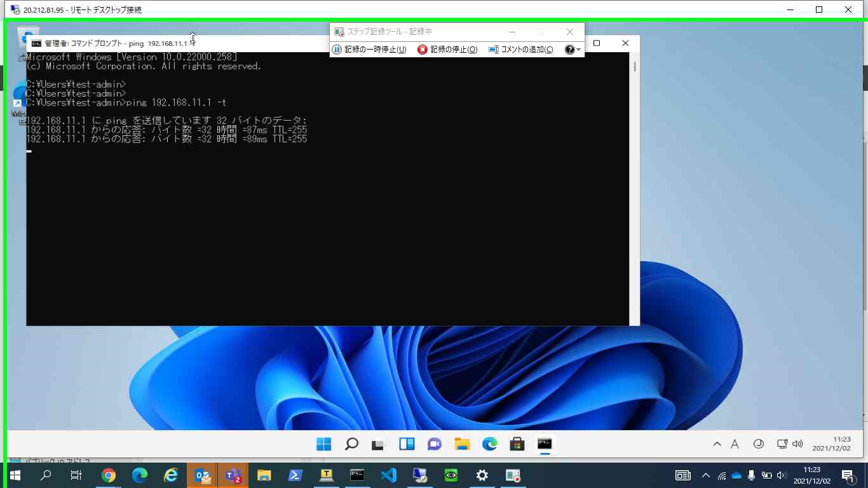Screen dimensions: 868x488
Task: Open the green eye app on local taskbar
Action: tap(451, 475)
